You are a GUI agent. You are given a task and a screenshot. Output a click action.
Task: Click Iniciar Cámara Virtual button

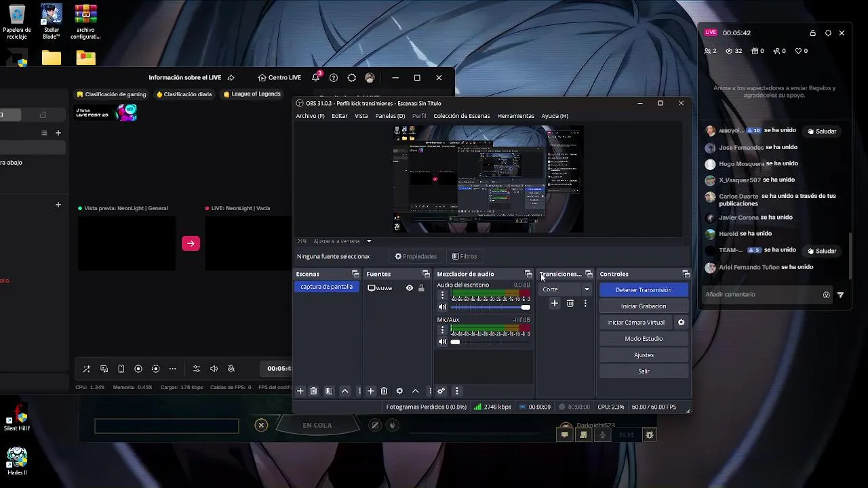tap(636, 323)
